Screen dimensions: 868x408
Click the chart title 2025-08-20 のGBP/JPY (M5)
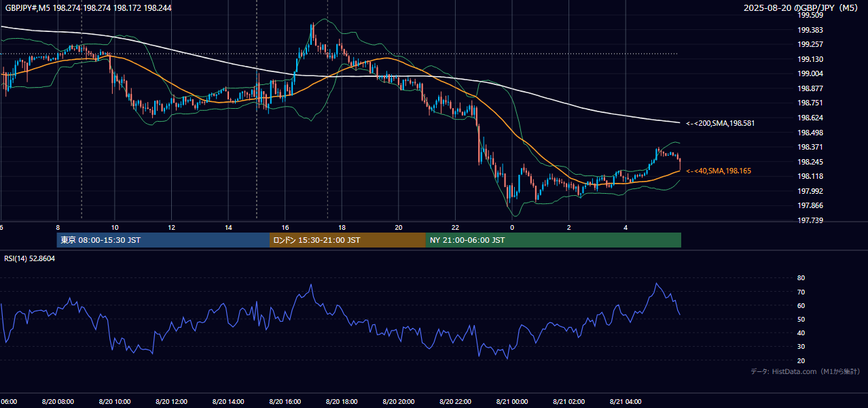(801, 8)
